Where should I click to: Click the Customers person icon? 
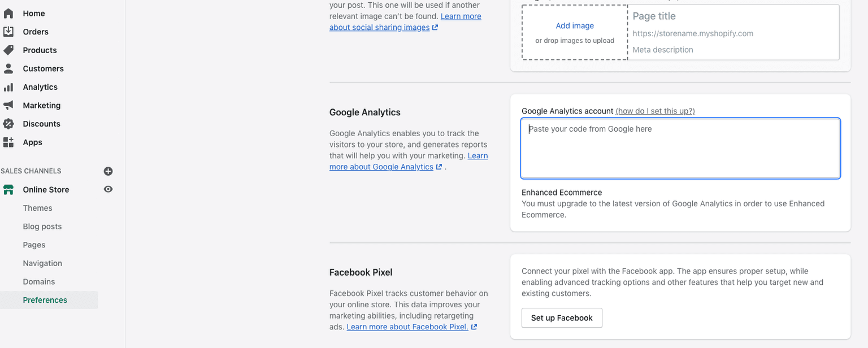[x=8, y=68]
